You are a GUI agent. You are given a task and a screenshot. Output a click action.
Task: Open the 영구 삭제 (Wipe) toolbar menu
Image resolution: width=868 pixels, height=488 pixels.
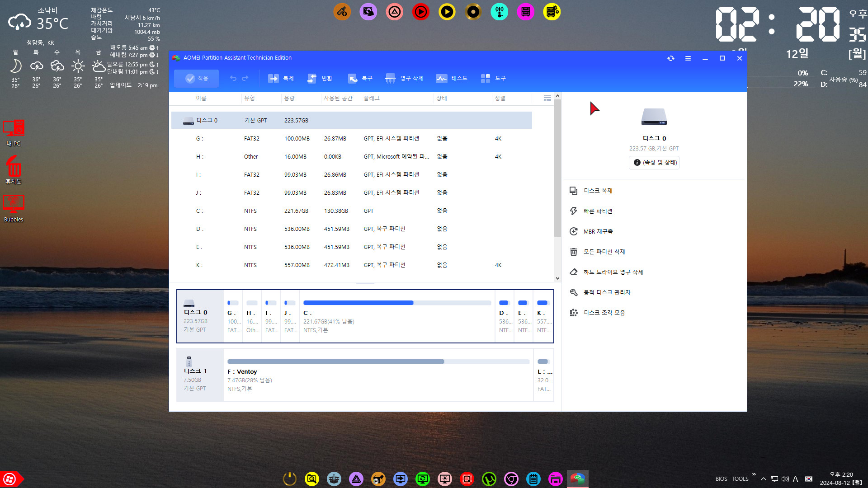(x=404, y=78)
